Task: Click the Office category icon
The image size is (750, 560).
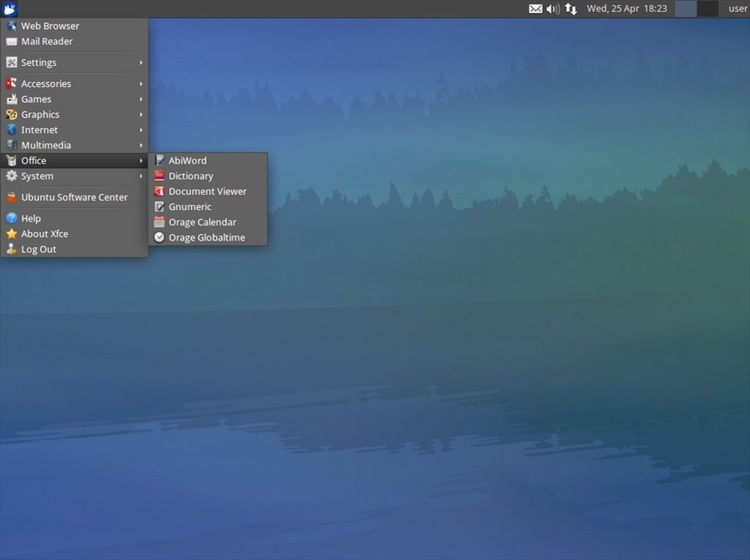Action: point(12,161)
